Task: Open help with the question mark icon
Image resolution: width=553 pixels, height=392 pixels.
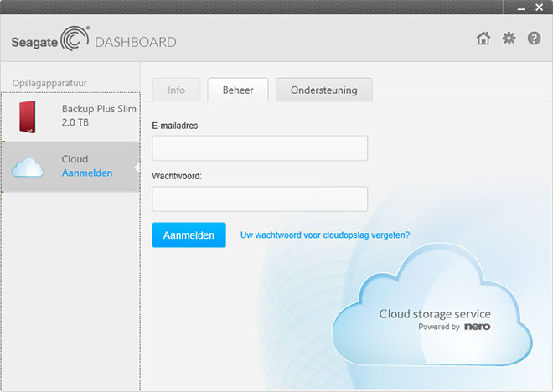Action: click(x=534, y=39)
